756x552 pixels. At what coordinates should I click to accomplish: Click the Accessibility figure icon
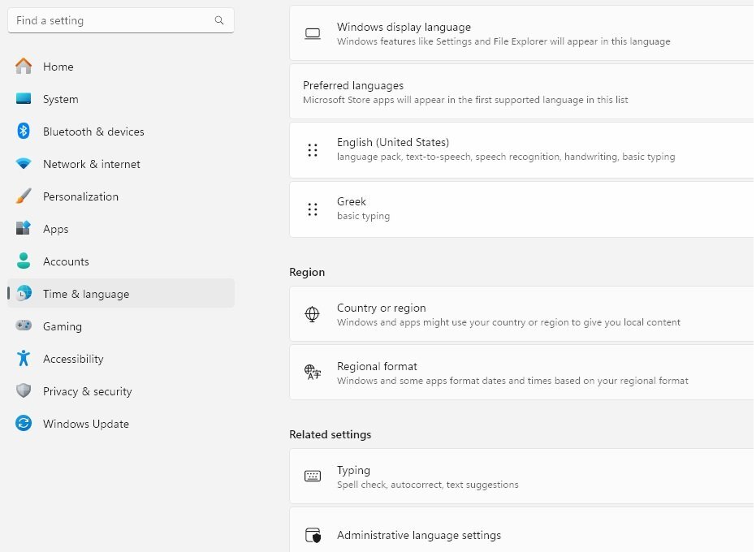(23, 359)
